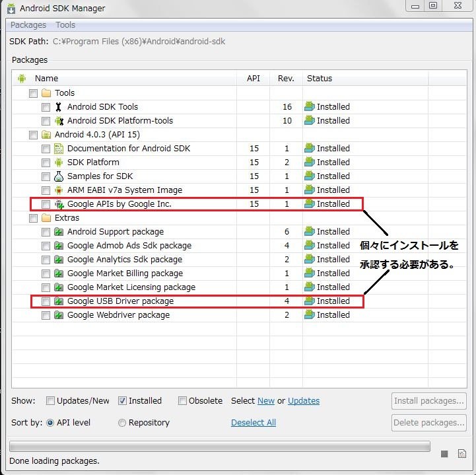Open the Packages menu
Viewport: 476px width, 475px height.
(x=28, y=25)
